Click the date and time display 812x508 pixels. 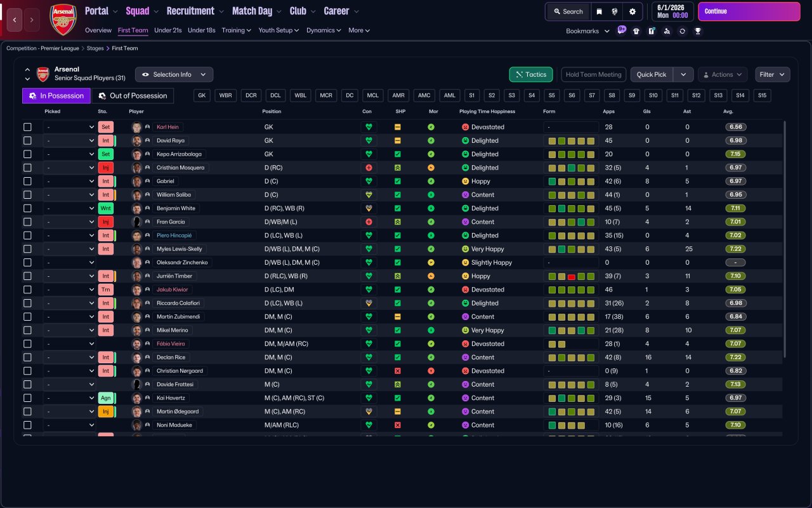tap(672, 11)
